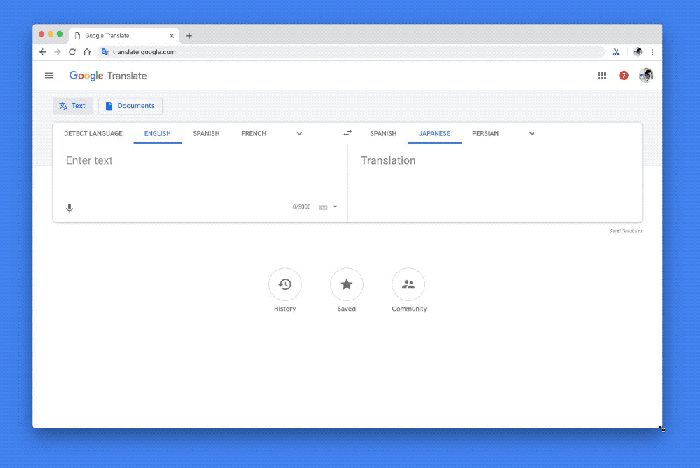Open translation History

[285, 285]
